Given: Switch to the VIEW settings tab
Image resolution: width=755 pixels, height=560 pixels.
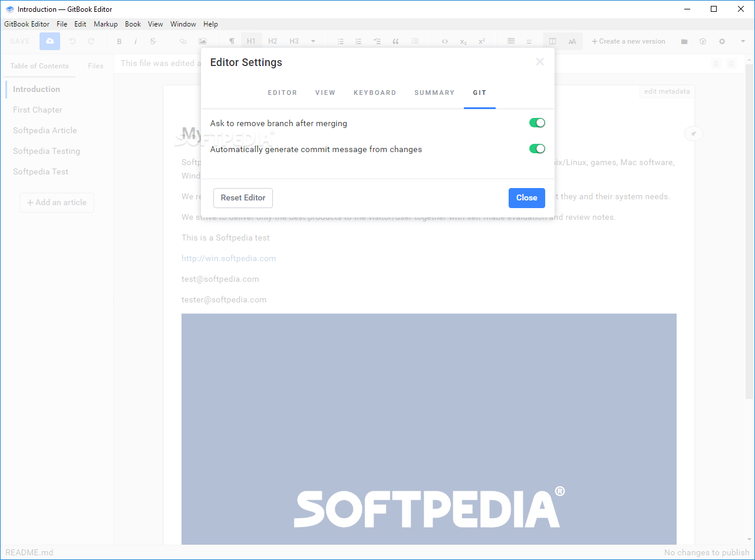Looking at the screenshot, I should tap(325, 93).
